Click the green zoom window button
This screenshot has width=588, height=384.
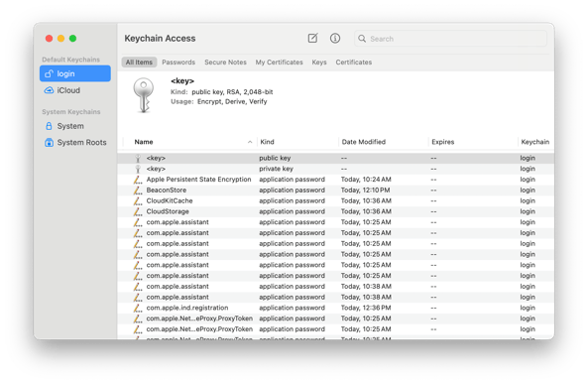click(x=72, y=39)
